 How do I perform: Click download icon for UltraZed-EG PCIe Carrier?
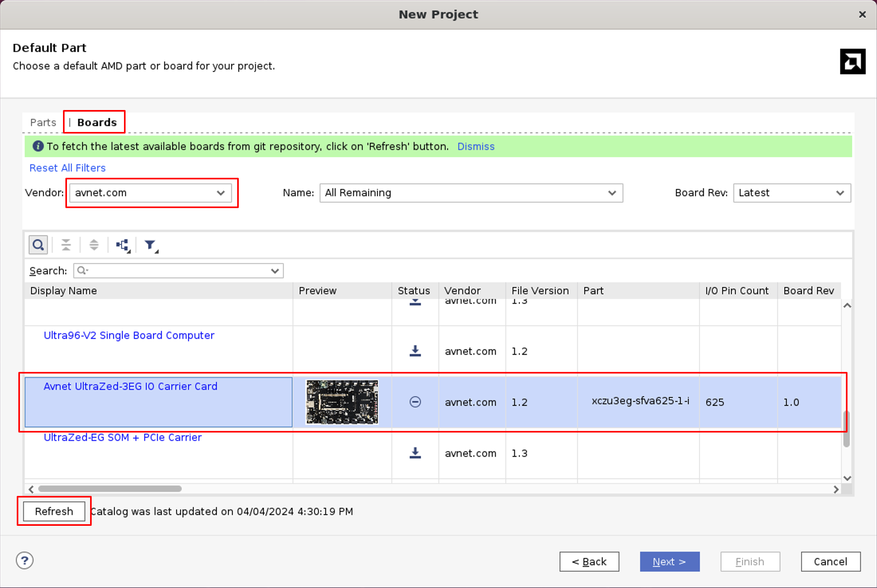click(x=415, y=453)
